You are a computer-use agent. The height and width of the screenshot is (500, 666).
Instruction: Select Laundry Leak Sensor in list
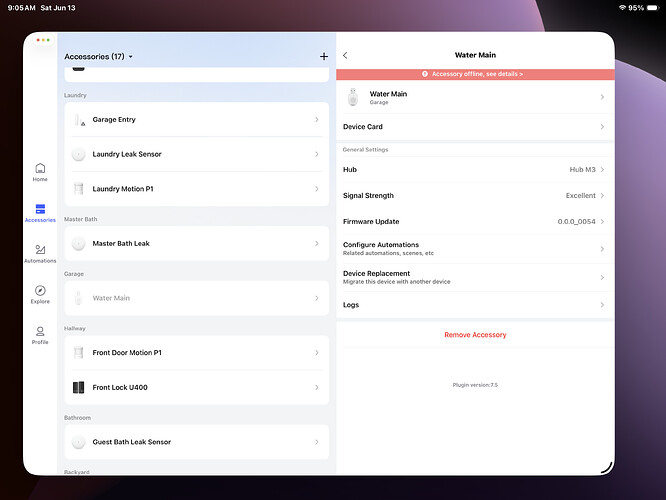click(x=197, y=154)
